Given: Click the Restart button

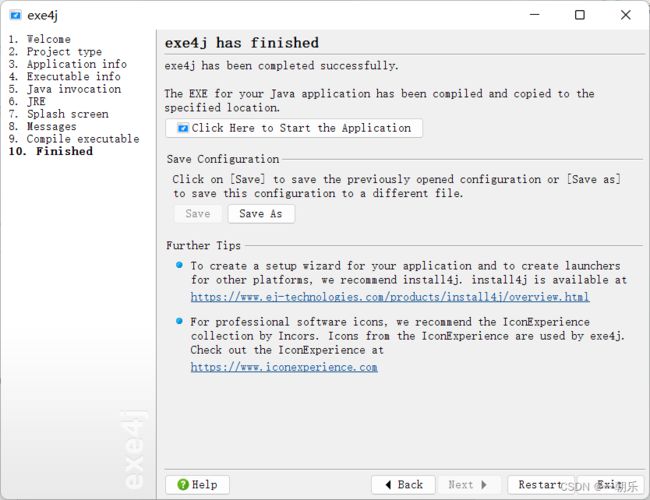Looking at the screenshot, I should [541, 484].
